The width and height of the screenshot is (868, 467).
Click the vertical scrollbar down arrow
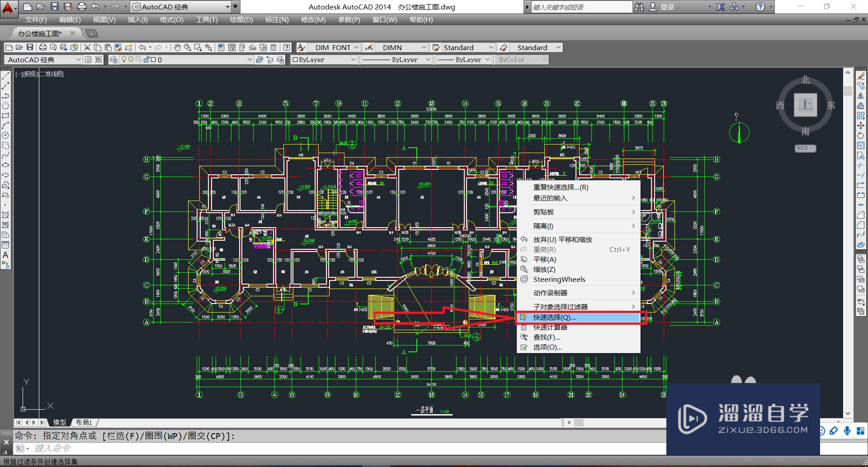point(848,414)
